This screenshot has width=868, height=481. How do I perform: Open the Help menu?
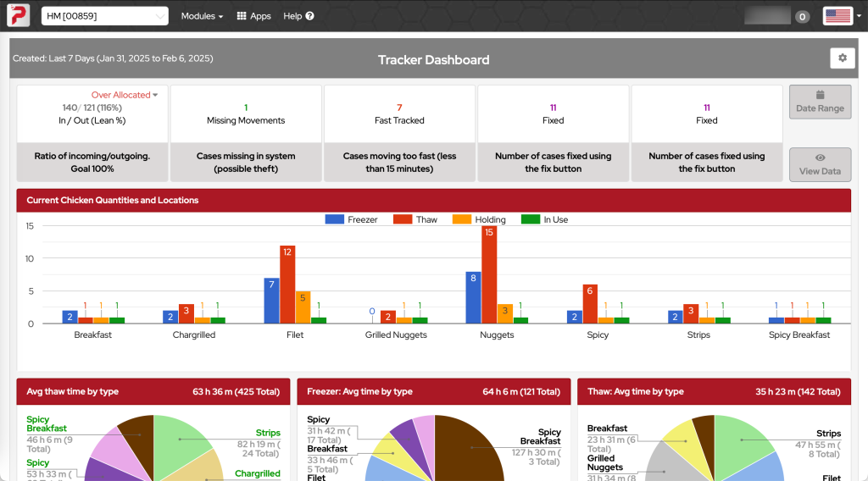[x=298, y=16]
